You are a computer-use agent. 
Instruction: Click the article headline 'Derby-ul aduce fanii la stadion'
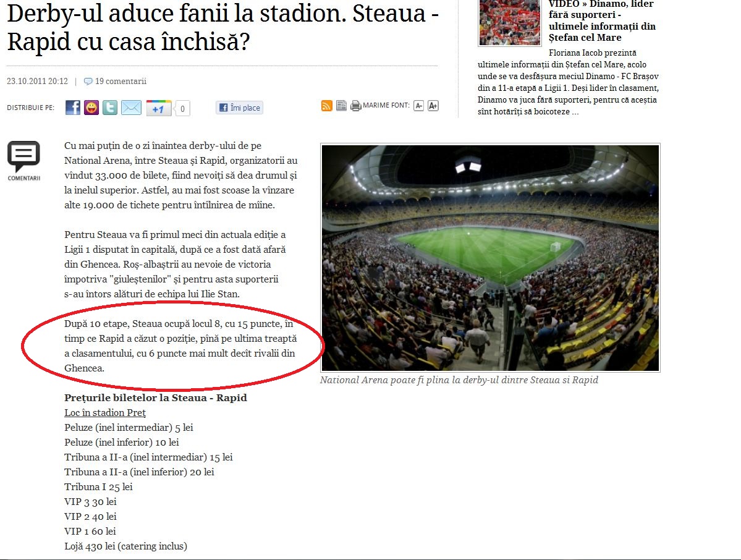pos(223,27)
